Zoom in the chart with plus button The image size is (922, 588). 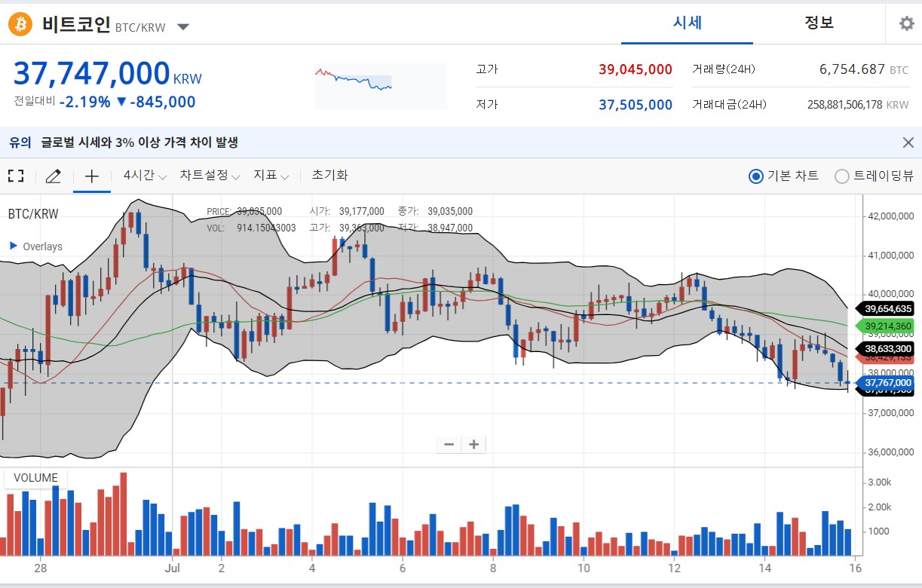click(473, 444)
